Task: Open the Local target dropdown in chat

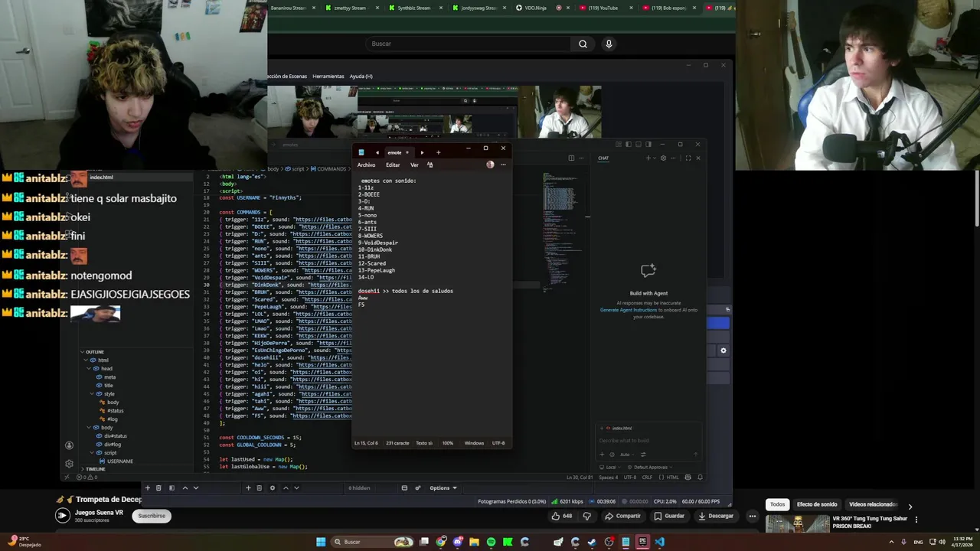Action: [x=610, y=467]
